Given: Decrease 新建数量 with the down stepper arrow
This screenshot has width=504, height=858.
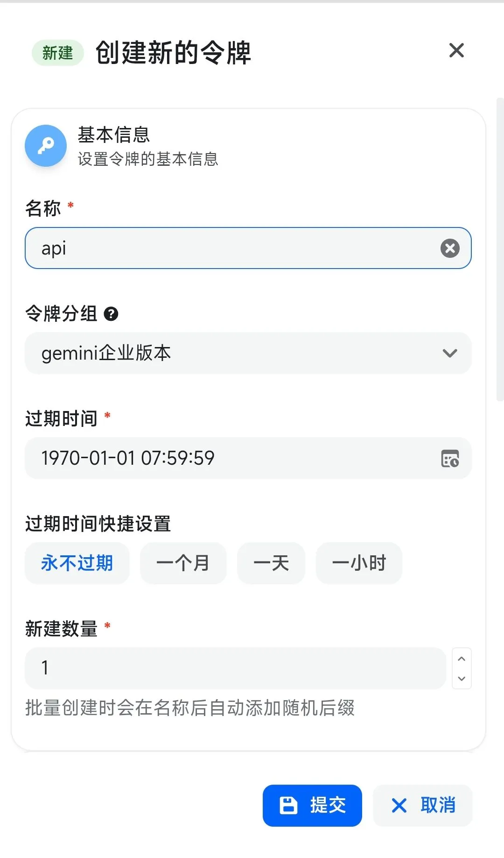Looking at the screenshot, I should pyautogui.click(x=462, y=679).
